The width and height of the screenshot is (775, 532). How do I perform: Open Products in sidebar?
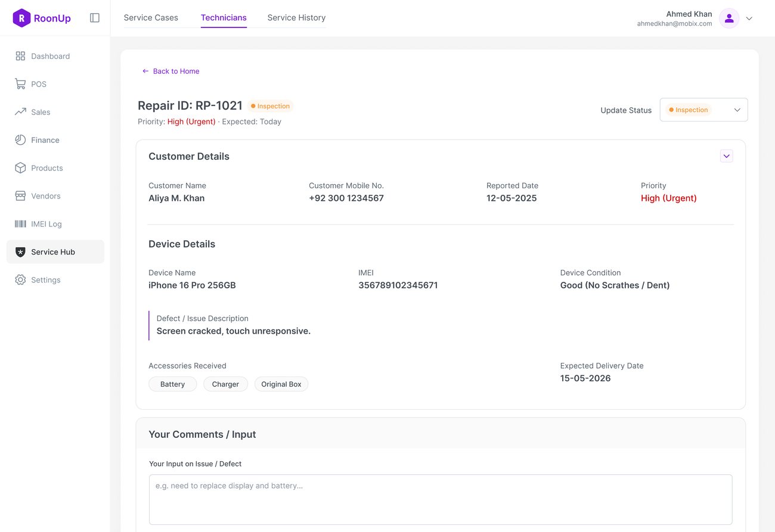[55, 168]
